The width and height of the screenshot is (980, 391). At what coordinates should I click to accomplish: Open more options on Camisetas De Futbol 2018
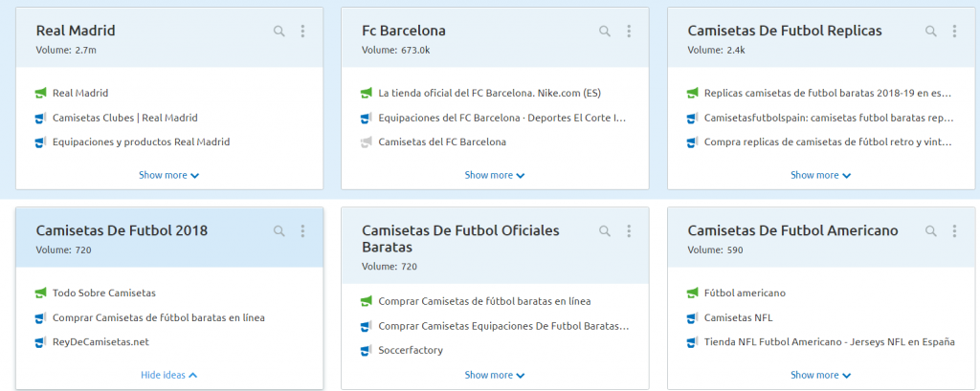point(302,231)
